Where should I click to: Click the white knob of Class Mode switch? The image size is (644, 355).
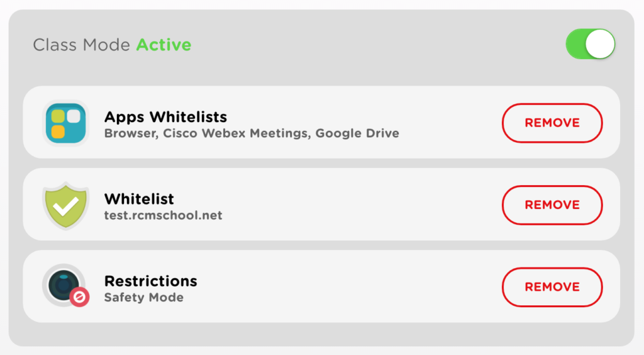point(599,44)
